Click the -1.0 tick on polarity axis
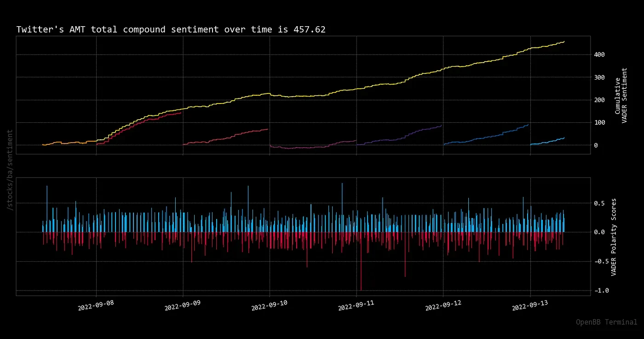This screenshot has width=644, height=339. click(x=598, y=291)
